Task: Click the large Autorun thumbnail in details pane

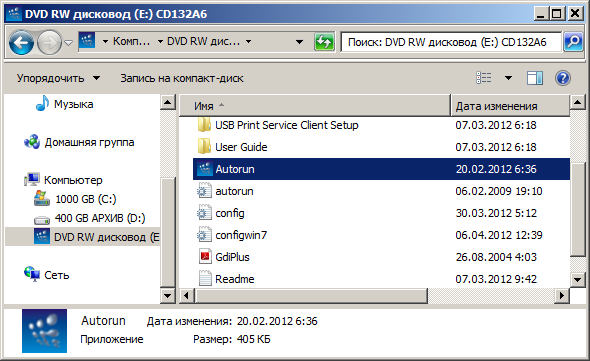Action: [x=44, y=331]
